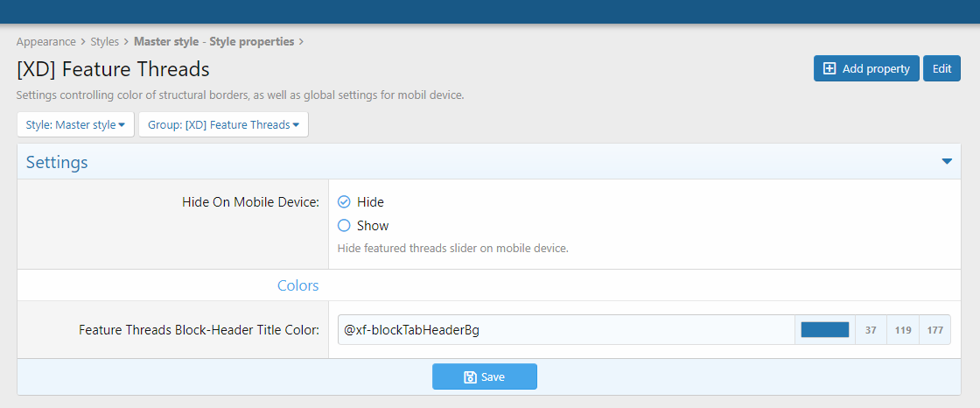The image size is (980, 408).
Task: Click the floppy disk icon on Save
Action: [470, 377]
